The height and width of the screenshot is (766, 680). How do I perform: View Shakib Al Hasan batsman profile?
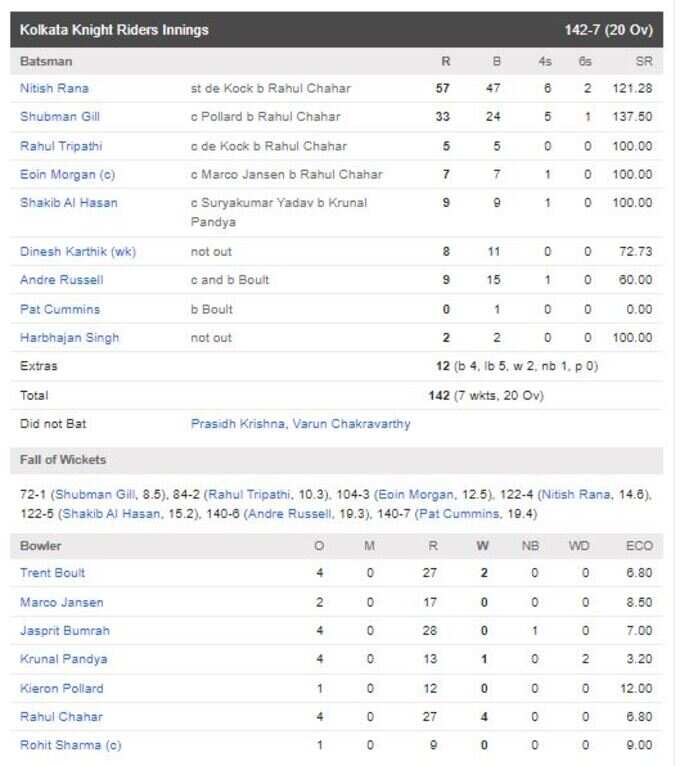point(69,203)
